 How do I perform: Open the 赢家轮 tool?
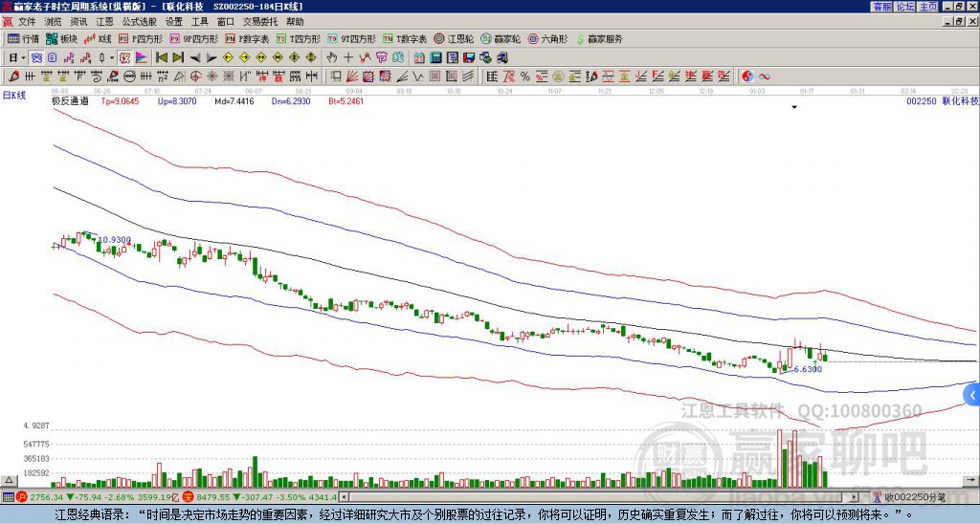[501, 38]
